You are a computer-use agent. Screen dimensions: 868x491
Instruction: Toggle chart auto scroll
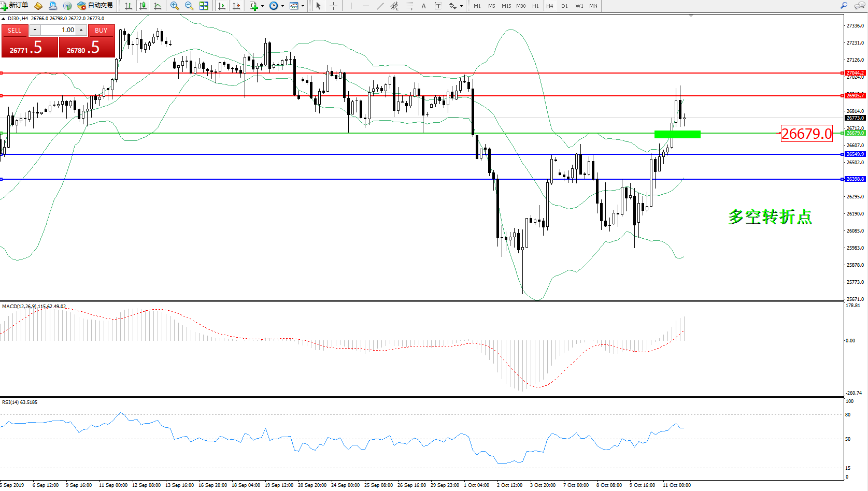point(222,6)
